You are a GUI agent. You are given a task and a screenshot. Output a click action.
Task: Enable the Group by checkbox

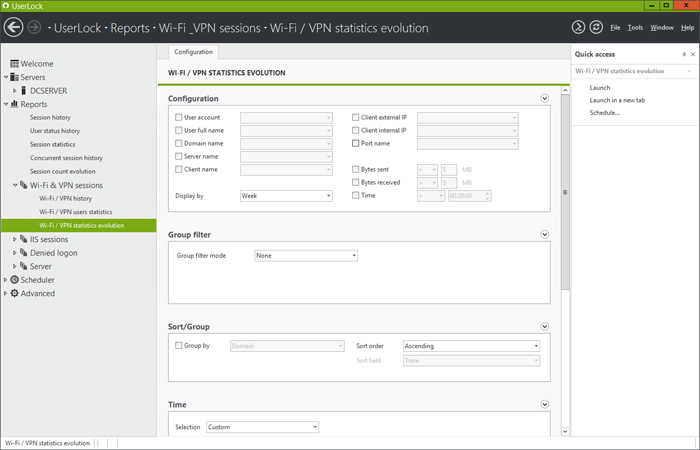pyautogui.click(x=179, y=346)
